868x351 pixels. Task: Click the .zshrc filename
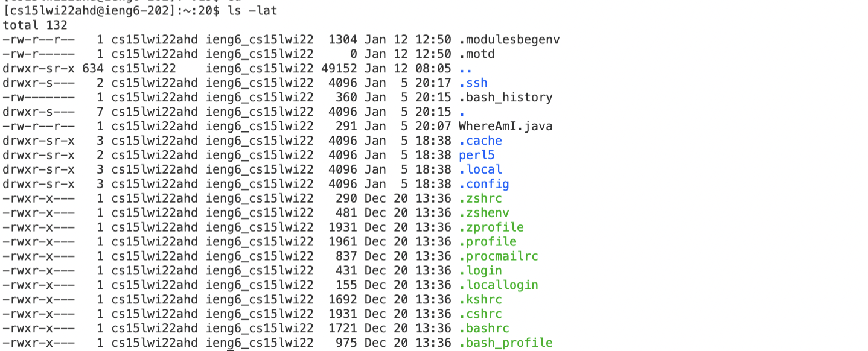[x=480, y=198]
